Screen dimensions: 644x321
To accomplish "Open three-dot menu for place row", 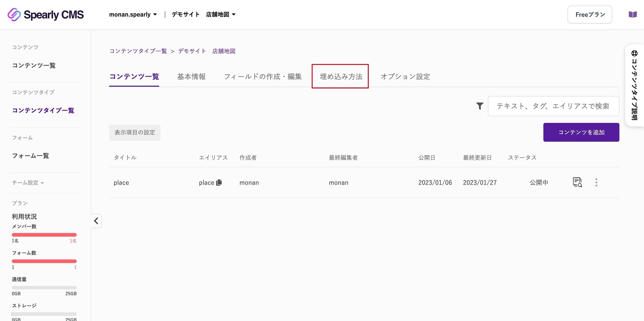I will pyautogui.click(x=596, y=182).
